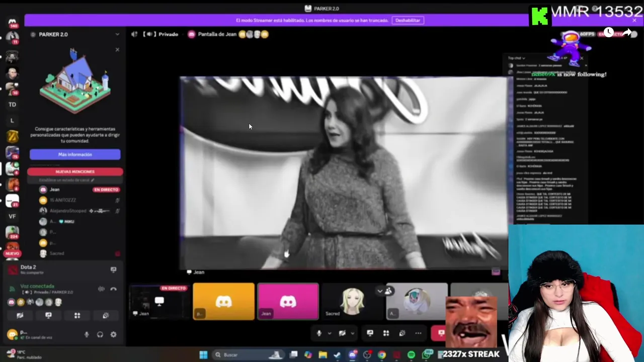Mute microphone in user panel
This screenshot has height=362, width=644.
pos(87,334)
